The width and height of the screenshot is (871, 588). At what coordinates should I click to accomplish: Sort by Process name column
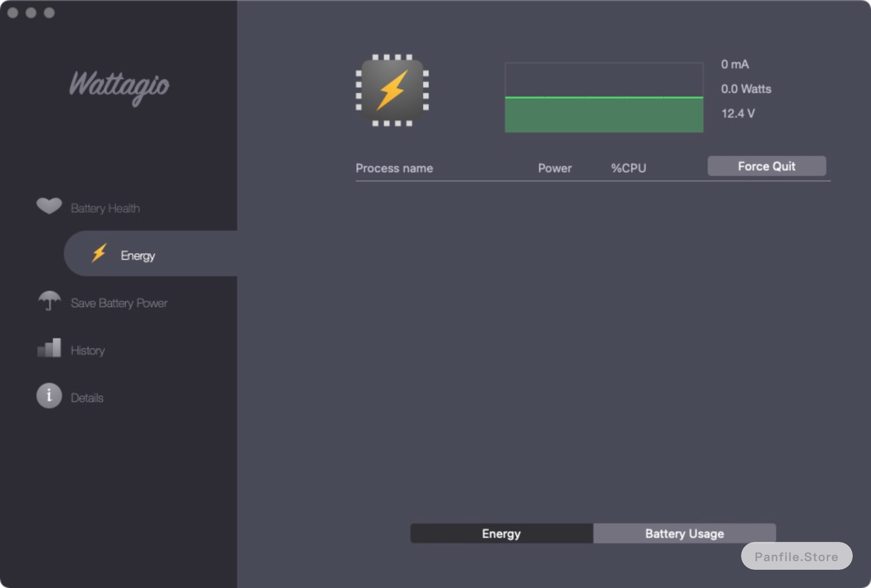pyautogui.click(x=394, y=168)
